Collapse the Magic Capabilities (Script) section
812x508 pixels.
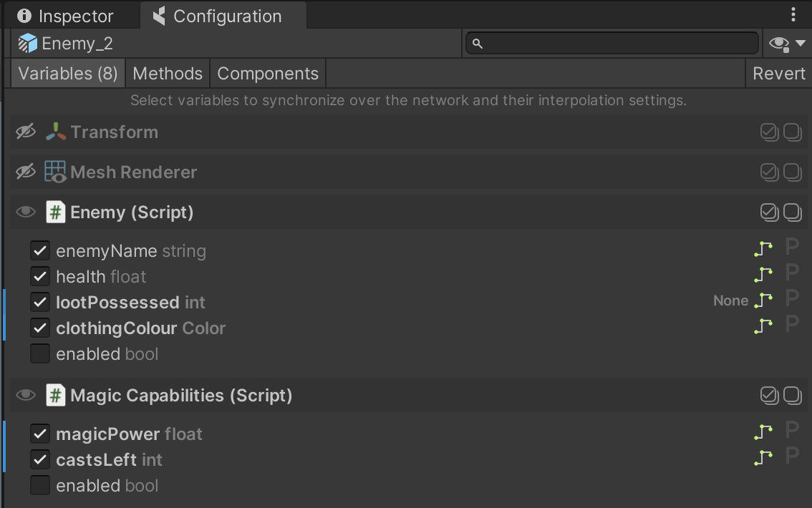pos(180,396)
